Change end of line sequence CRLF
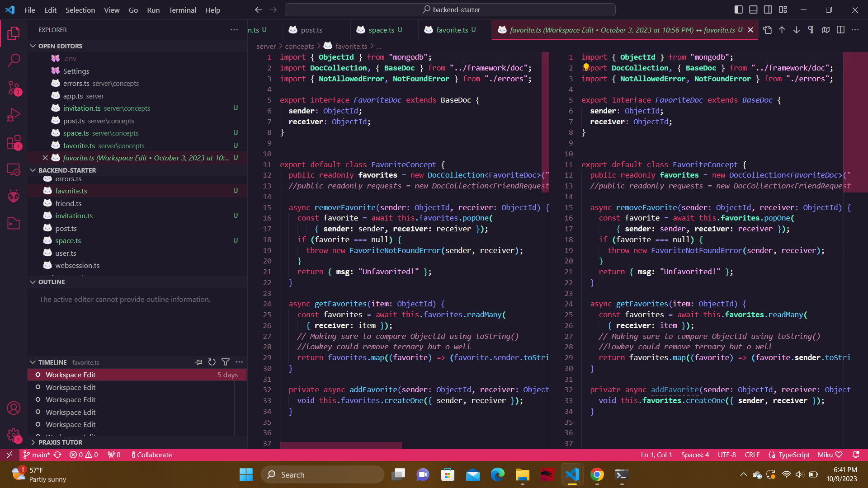Screen dimensions: 868x488 752,455
